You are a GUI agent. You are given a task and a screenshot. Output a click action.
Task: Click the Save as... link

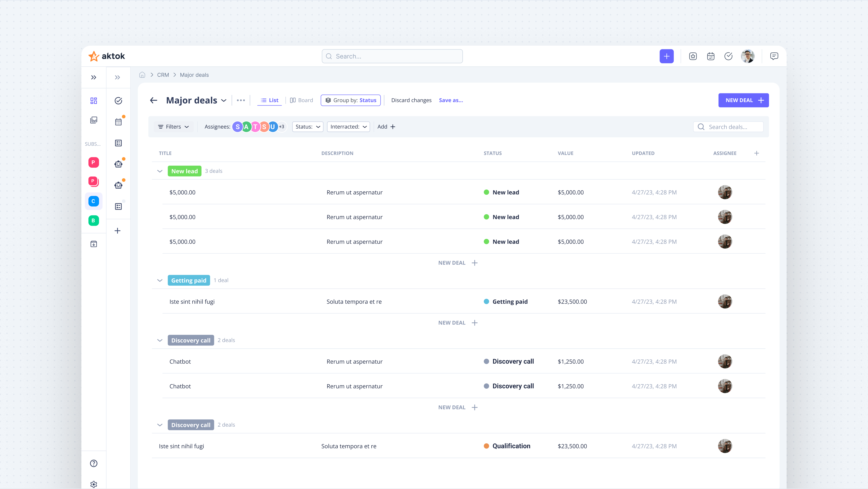click(451, 100)
